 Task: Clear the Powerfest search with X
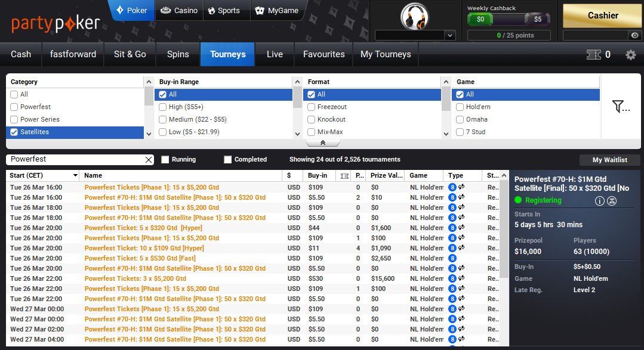pyautogui.click(x=149, y=160)
